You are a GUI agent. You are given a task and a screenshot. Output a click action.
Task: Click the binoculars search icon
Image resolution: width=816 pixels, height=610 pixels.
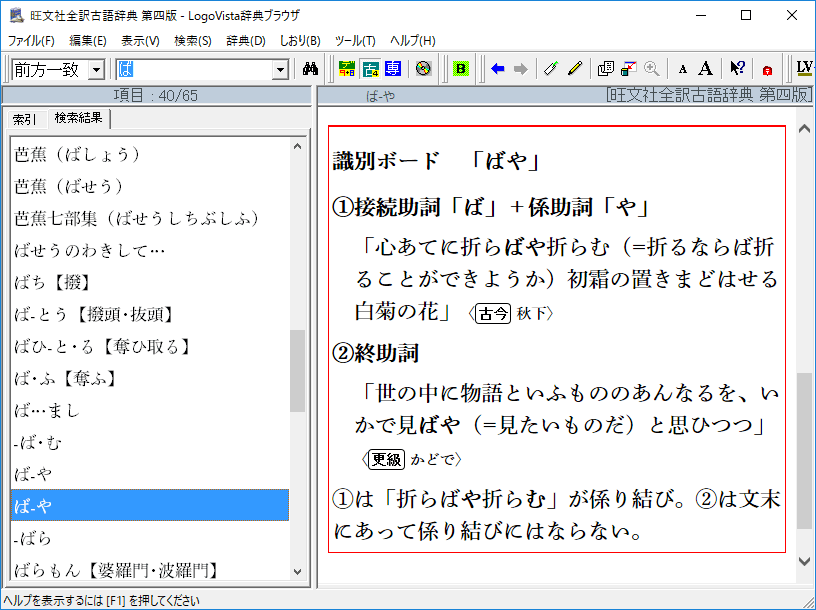[310, 69]
